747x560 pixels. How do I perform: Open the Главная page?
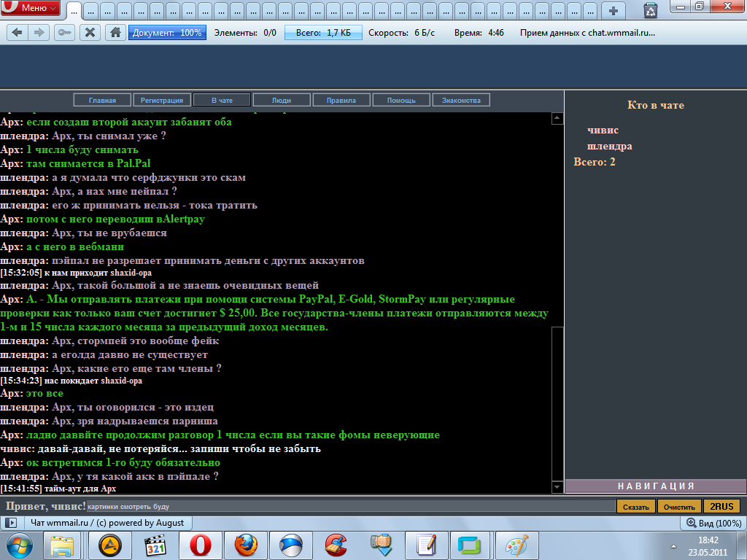click(x=102, y=100)
